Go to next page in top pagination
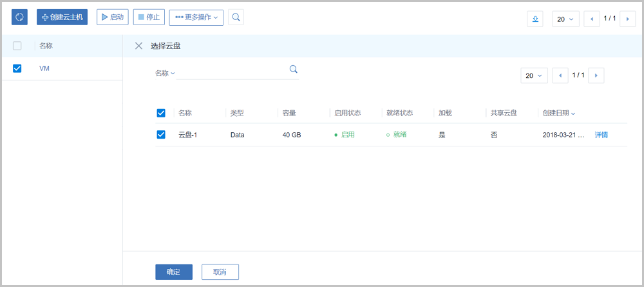Screen dimensions: 644x287 coord(627,19)
